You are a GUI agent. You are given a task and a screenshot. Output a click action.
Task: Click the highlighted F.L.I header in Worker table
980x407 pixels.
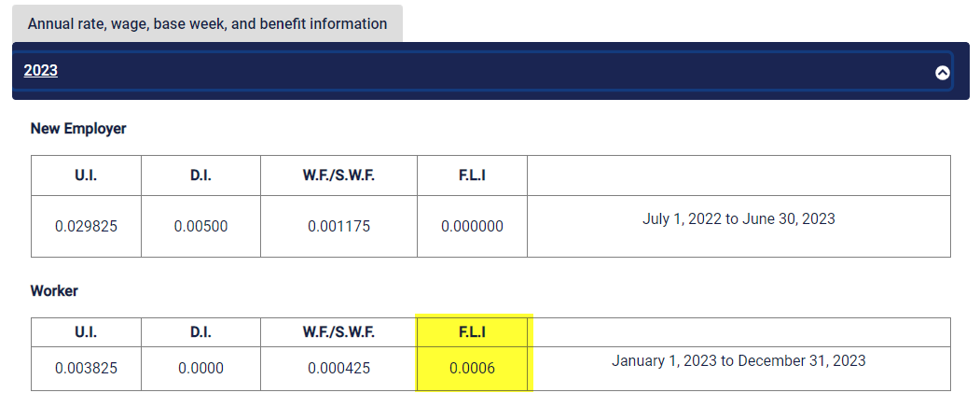pyautogui.click(x=472, y=332)
